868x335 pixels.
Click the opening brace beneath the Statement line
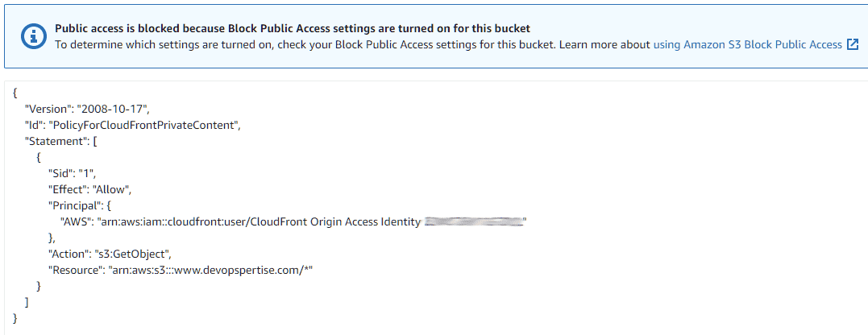click(39, 157)
